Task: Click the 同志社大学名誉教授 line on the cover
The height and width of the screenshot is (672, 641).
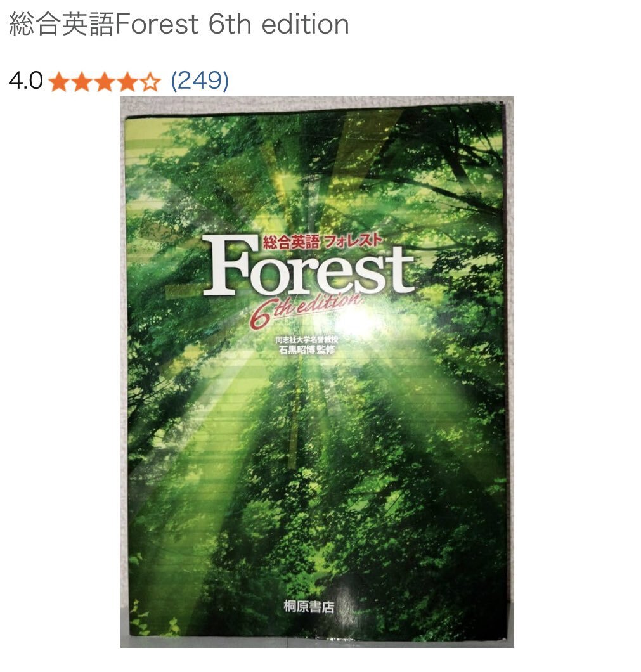Action: [x=307, y=339]
